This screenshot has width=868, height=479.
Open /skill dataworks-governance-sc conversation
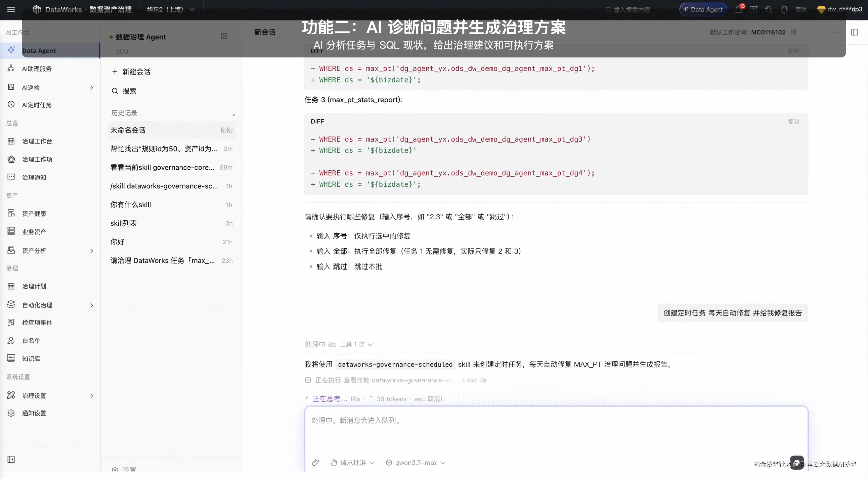pos(172,186)
